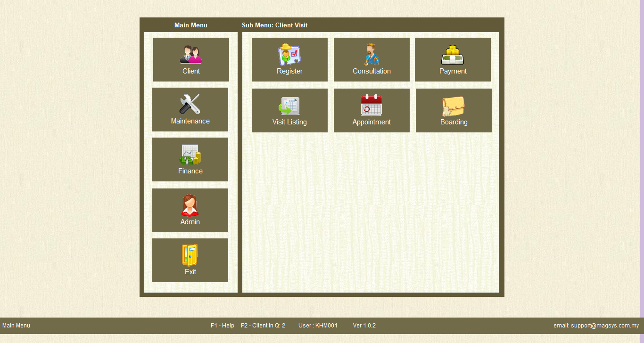The height and width of the screenshot is (343, 644).
Task: Open the Appointment calendar icon
Action: (x=372, y=105)
